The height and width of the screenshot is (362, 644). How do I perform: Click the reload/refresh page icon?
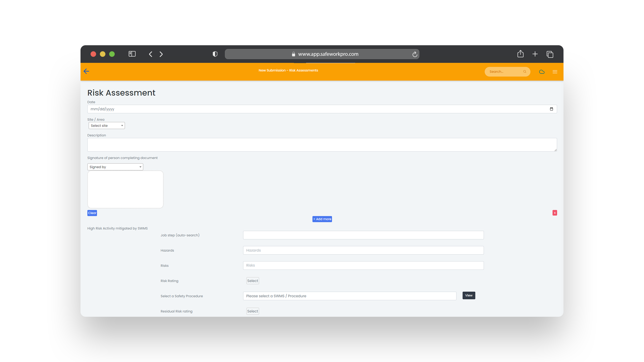[x=414, y=54]
